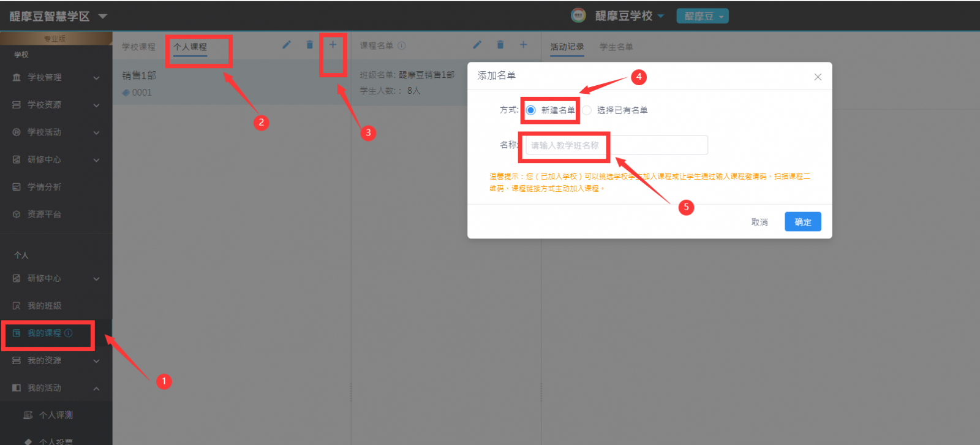Switch to the 学生名单 tab
The width and height of the screenshot is (980, 445).
[616, 47]
